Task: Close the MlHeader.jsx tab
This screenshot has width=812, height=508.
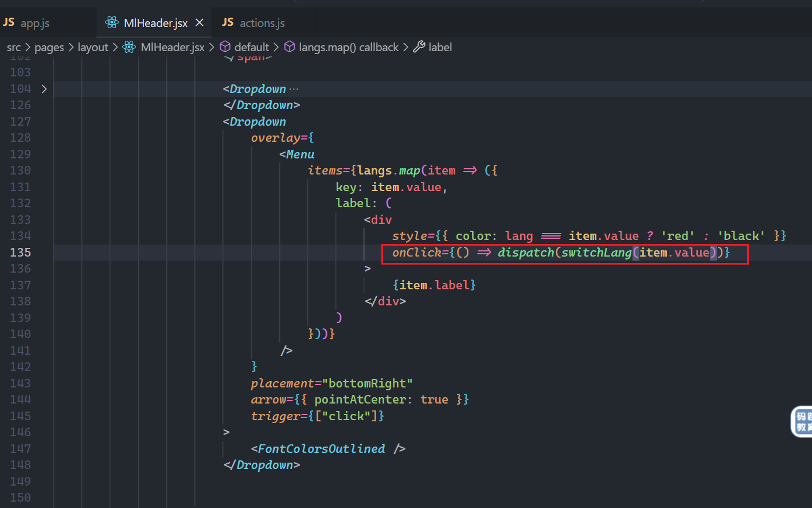Action: pyautogui.click(x=200, y=23)
